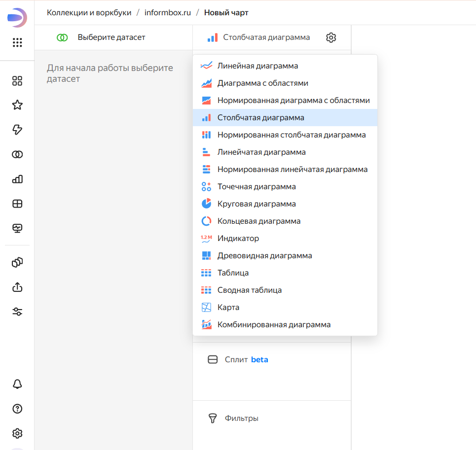Viewport: 476px width, 450px height.
Task: Open the all services grid icon
Action: click(17, 43)
